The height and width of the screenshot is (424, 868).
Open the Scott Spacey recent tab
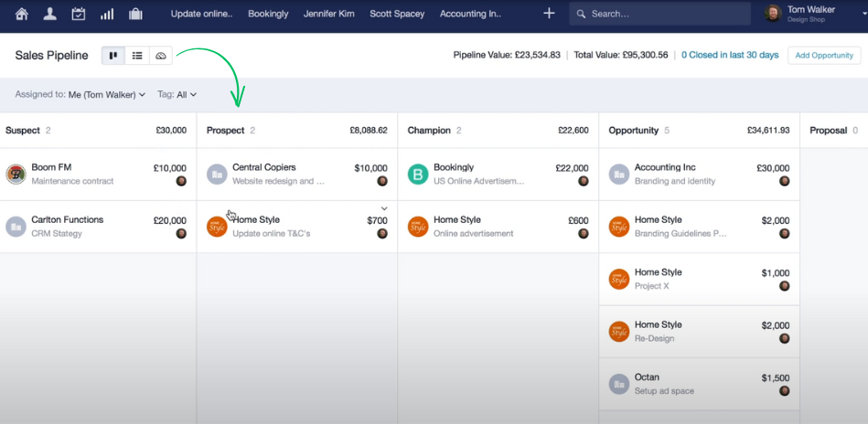398,14
